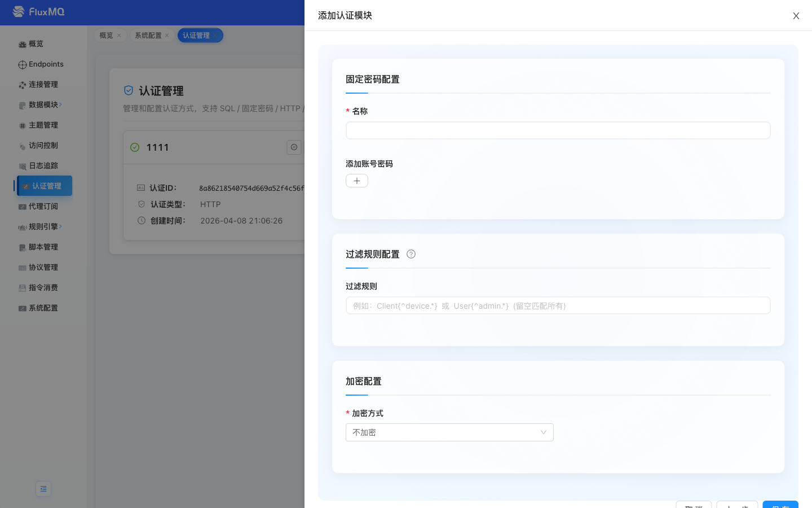
Task: Collapse the sidebar with the bottom toggle icon
Action: pos(43,489)
